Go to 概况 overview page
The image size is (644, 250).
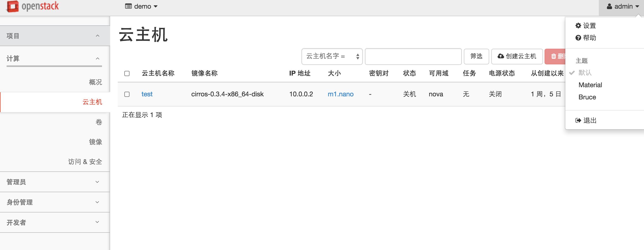tap(95, 82)
